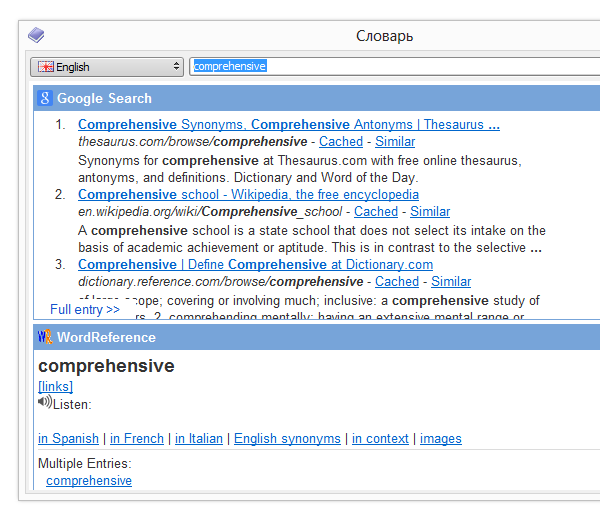The height and width of the screenshot is (515, 600).
Task: Open 'in Spanish' translation link
Action: click(x=68, y=438)
